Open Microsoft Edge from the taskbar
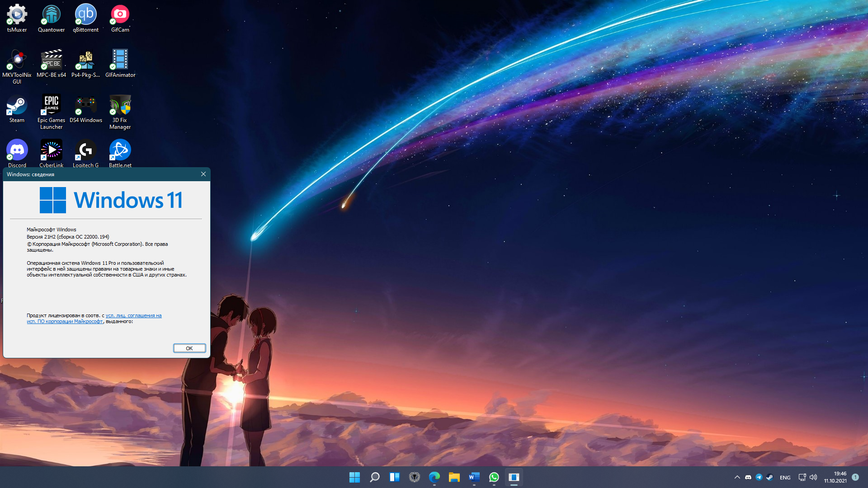The image size is (868, 488). pyautogui.click(x=434, y=477)
